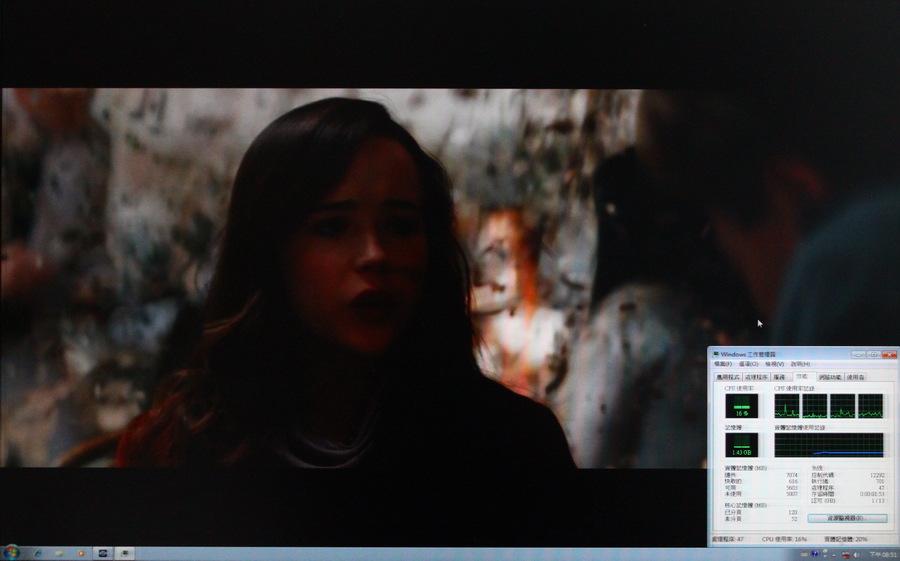The image size is (900, 561).
Task: Launch Internet Explorer from the taskbar
Action: [38, 553]
